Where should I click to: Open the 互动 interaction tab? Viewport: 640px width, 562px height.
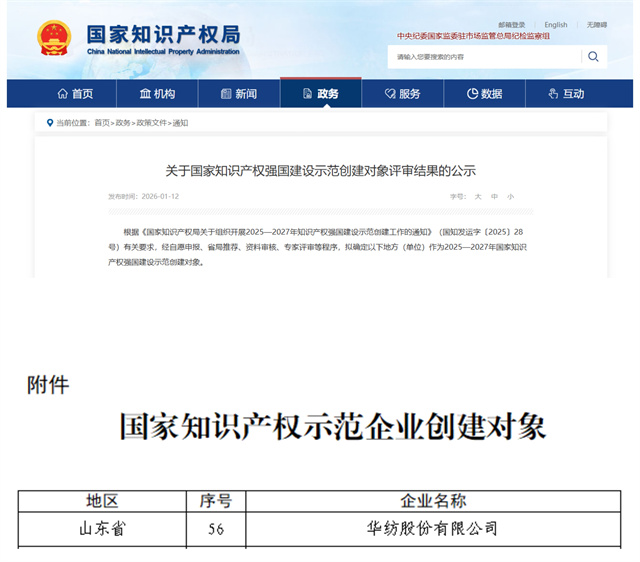click(566, 94)
